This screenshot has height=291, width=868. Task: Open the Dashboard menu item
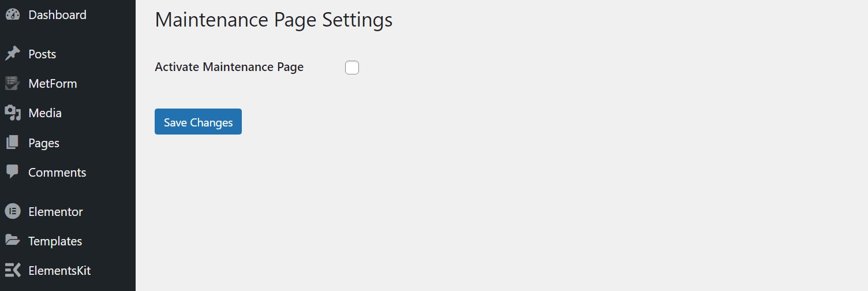coord(57,15)
